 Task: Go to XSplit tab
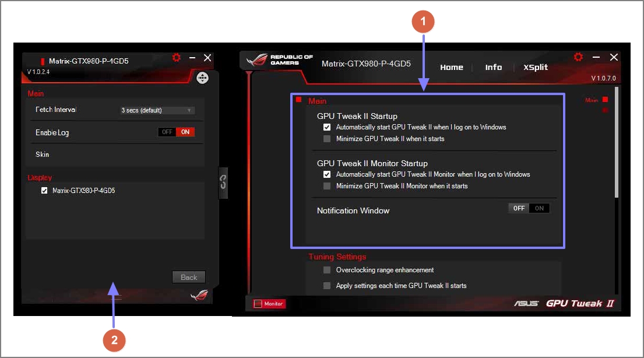pyautogui.click(x=535, y=68)
